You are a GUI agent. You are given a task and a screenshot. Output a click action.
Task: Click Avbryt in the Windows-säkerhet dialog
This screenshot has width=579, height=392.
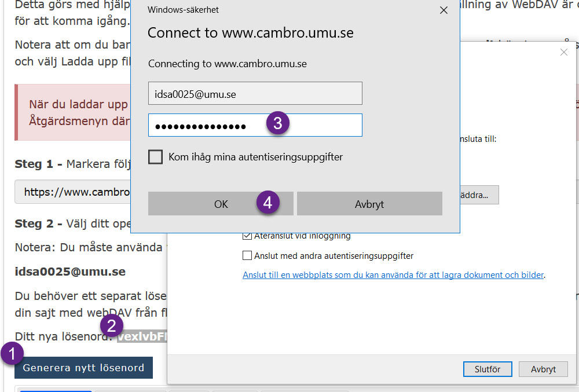(369, 203)
